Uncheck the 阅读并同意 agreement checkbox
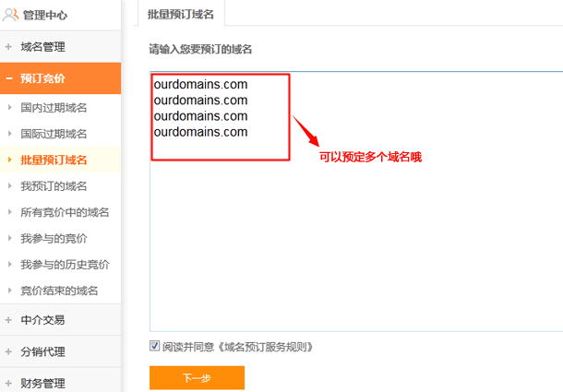The width and height of the screenshot is (563, 392). pos(154,347)
